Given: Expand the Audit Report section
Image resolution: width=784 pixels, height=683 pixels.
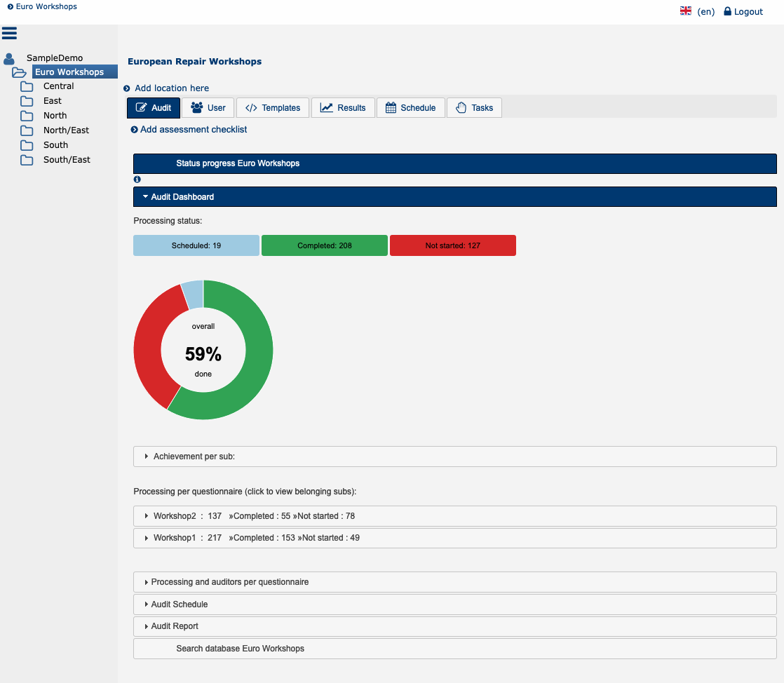Looking at the screenshot, I should pyautogui.click(x=175, y=626).
